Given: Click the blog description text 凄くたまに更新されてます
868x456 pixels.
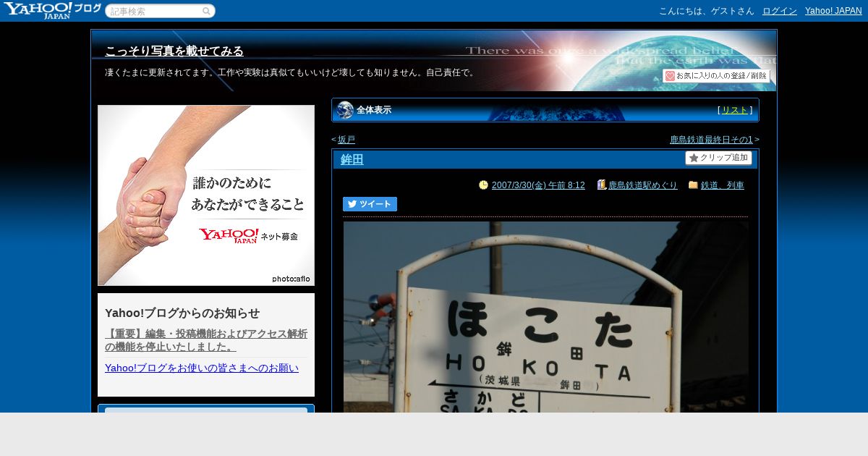Looking at the screenshot, I should coord(291,72).
